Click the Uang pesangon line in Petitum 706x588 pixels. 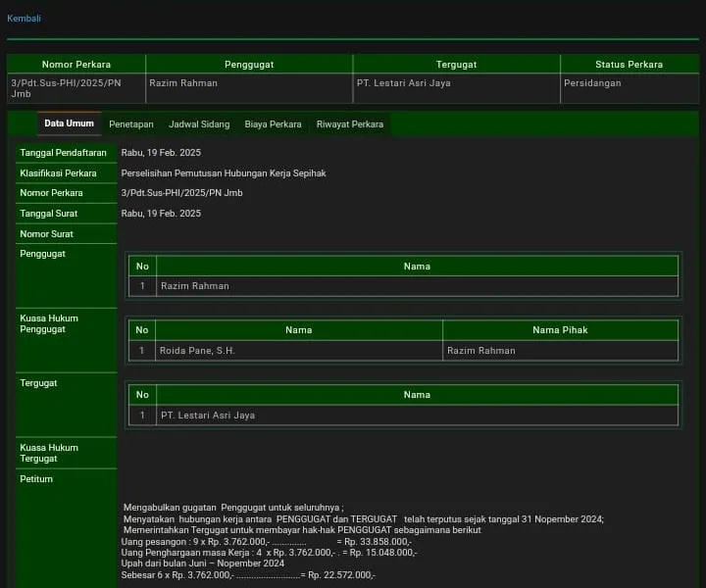pos(266,541)
